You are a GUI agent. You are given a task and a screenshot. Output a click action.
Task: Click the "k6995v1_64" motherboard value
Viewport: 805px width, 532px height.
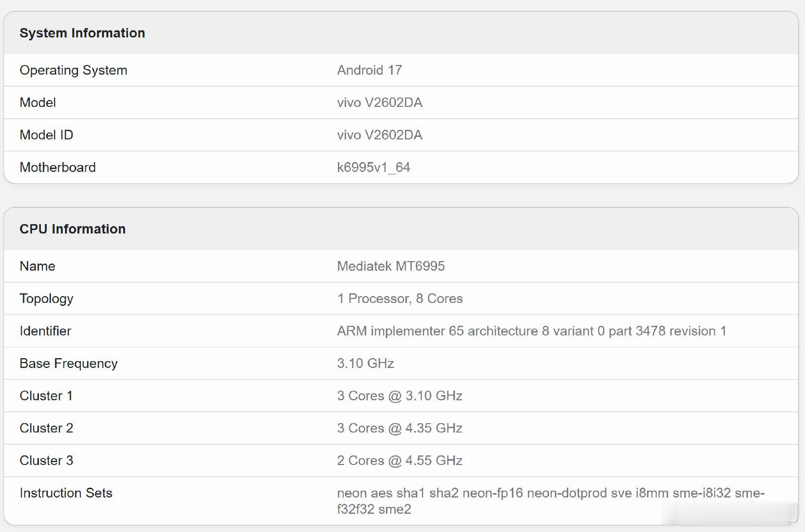[x=373, y=167]
